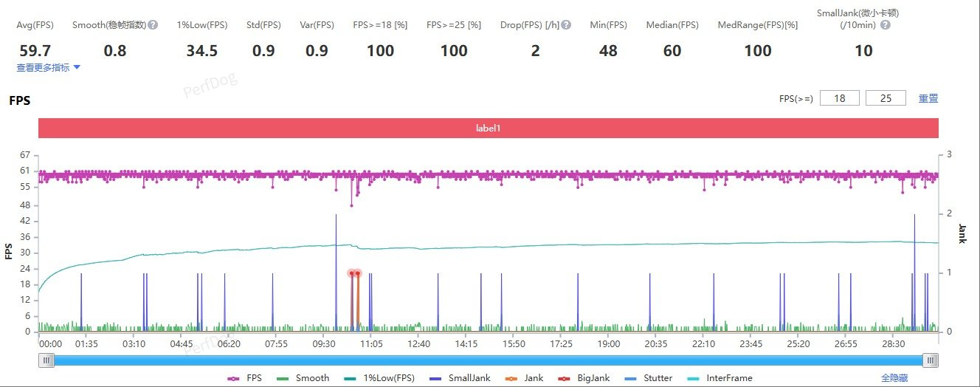Click the left handle of time range slider
The width and height of the screenshot is (980, 387).
pos(47,360)
